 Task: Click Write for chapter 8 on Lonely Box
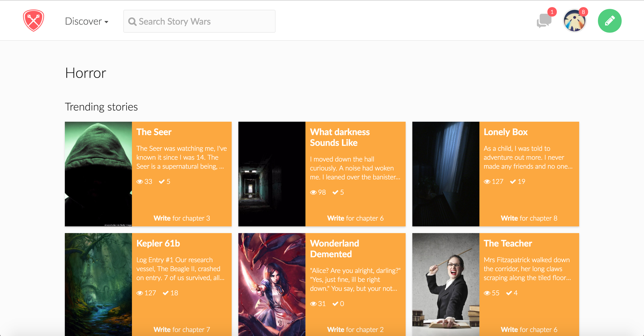(529, 218)
